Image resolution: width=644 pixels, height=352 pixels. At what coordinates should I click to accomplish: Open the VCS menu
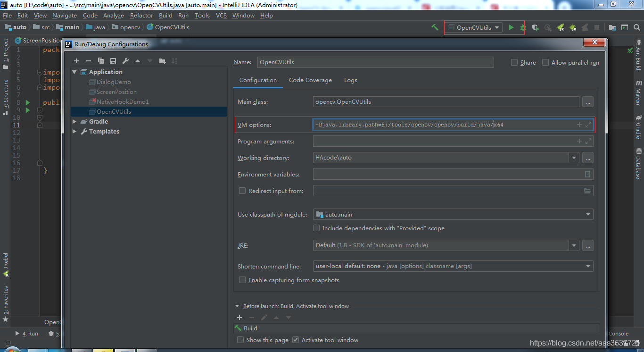coord(221,16)
